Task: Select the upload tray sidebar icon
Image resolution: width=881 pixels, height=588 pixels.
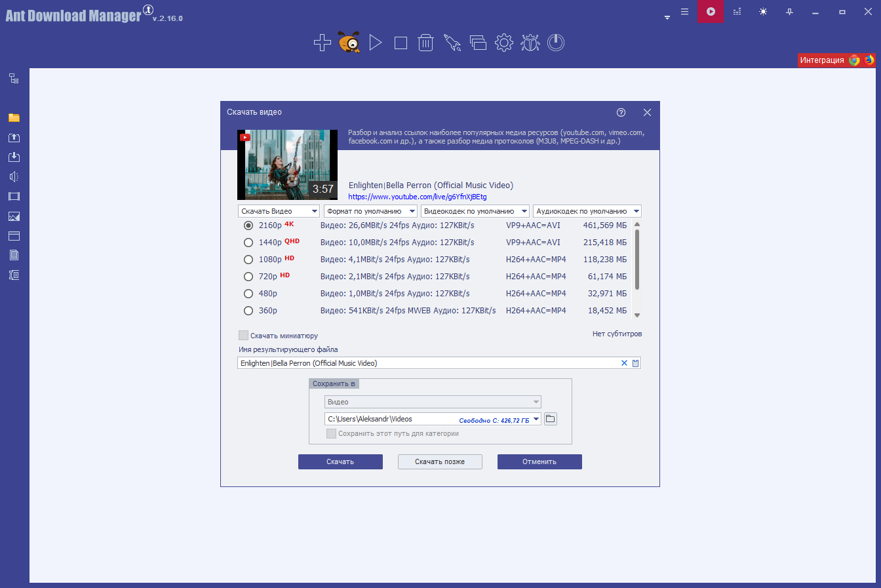Action: [x=14, y=138]
